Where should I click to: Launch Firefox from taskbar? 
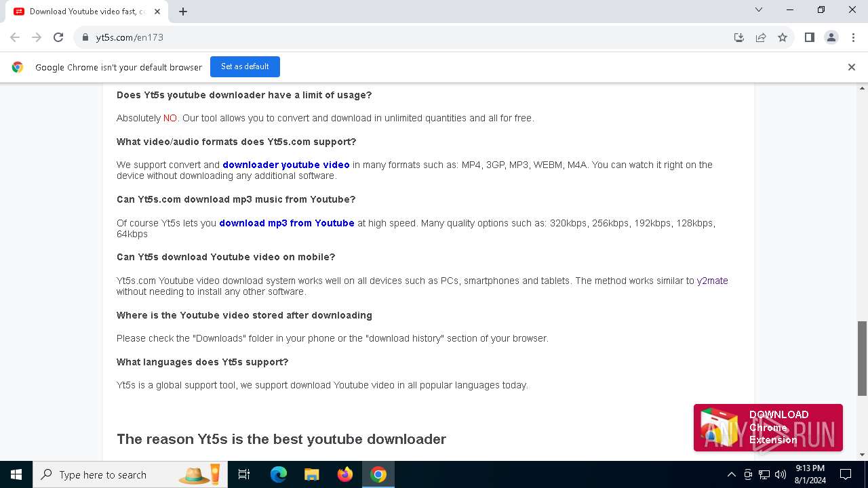(345, 474)
